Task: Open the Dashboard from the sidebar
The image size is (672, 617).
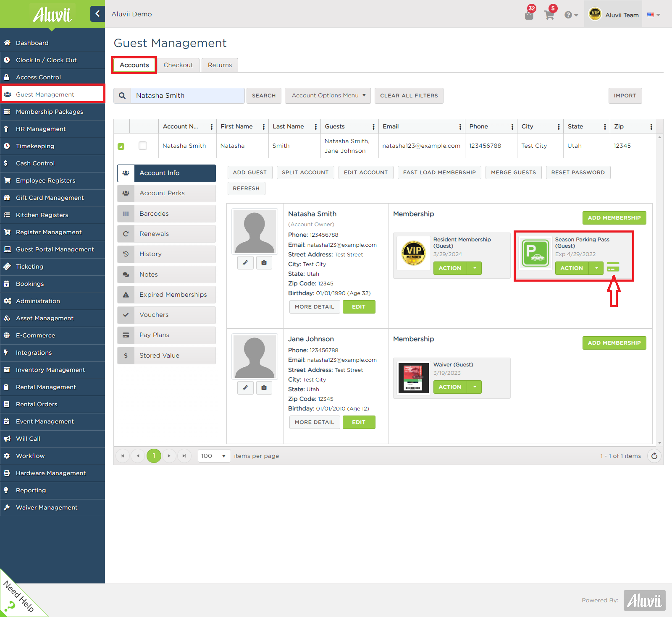Action: (x=52, y=43)
